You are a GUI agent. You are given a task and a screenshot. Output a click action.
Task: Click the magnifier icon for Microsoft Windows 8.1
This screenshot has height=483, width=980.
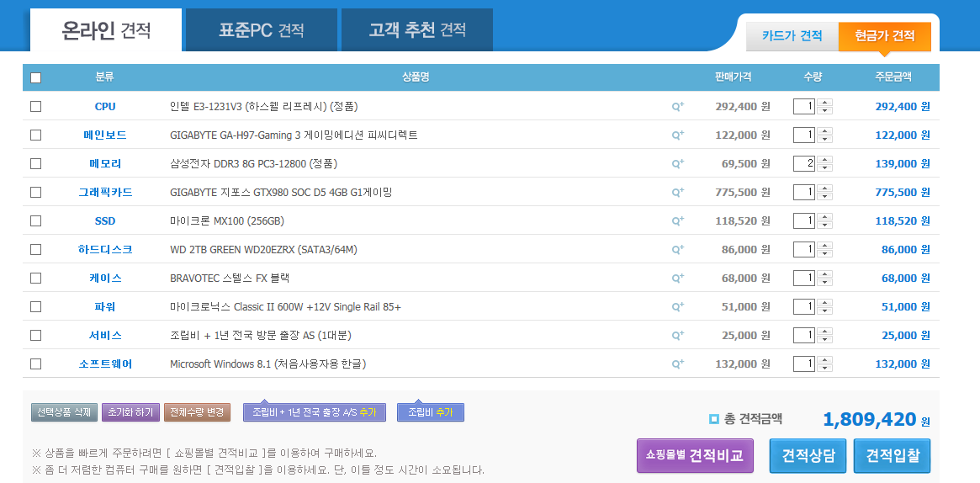[677, 364]
